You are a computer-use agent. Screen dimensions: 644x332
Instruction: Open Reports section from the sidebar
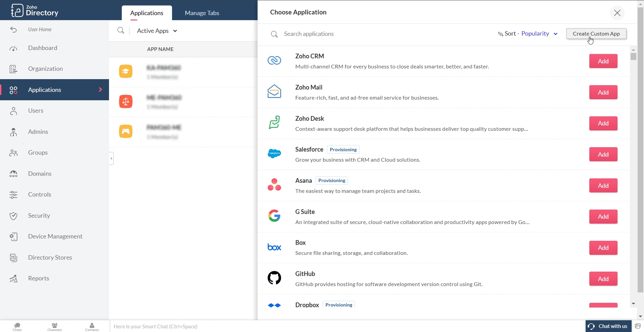point(39,278)
